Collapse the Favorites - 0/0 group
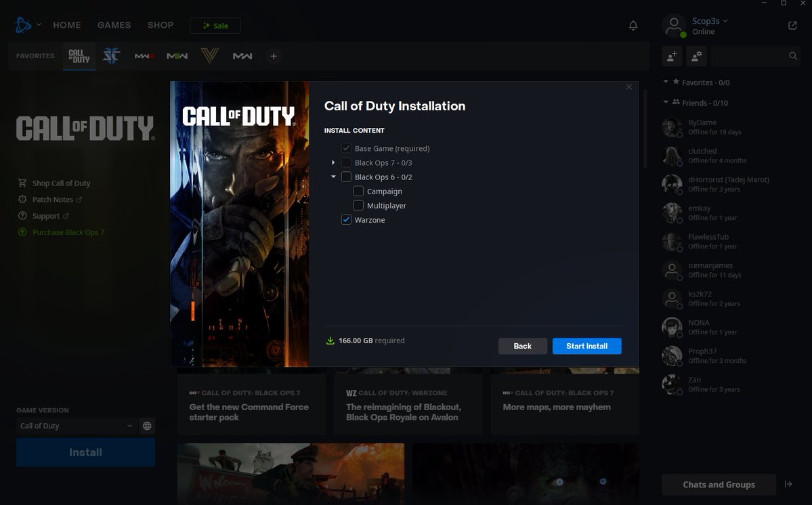 point(666,82)
